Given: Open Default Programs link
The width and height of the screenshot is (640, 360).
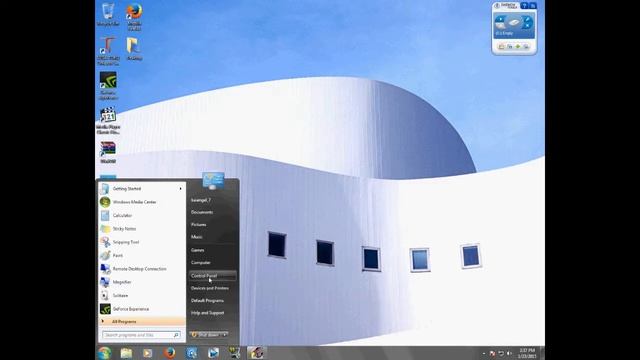Looking at the screenshot, I should 212,300.
